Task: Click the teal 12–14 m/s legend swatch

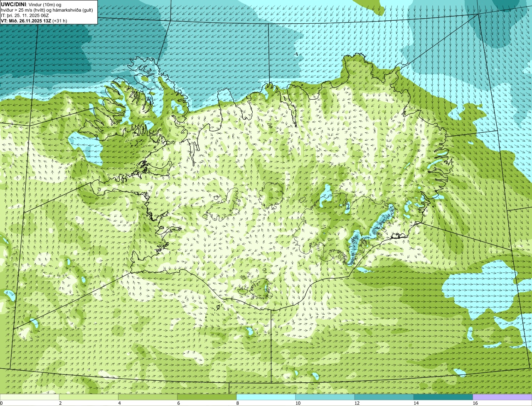Action: tap(384, 397)
